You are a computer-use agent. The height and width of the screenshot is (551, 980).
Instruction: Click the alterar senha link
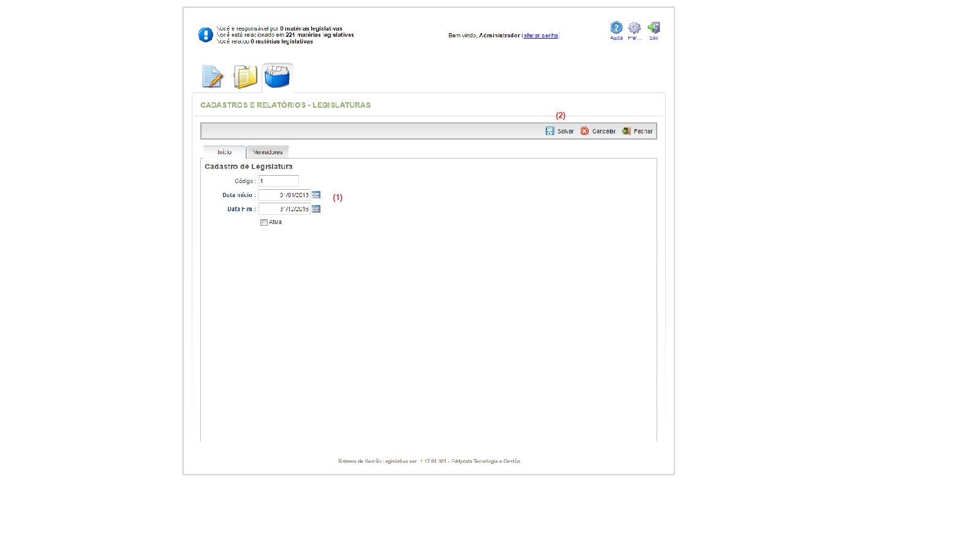point(541,36)
